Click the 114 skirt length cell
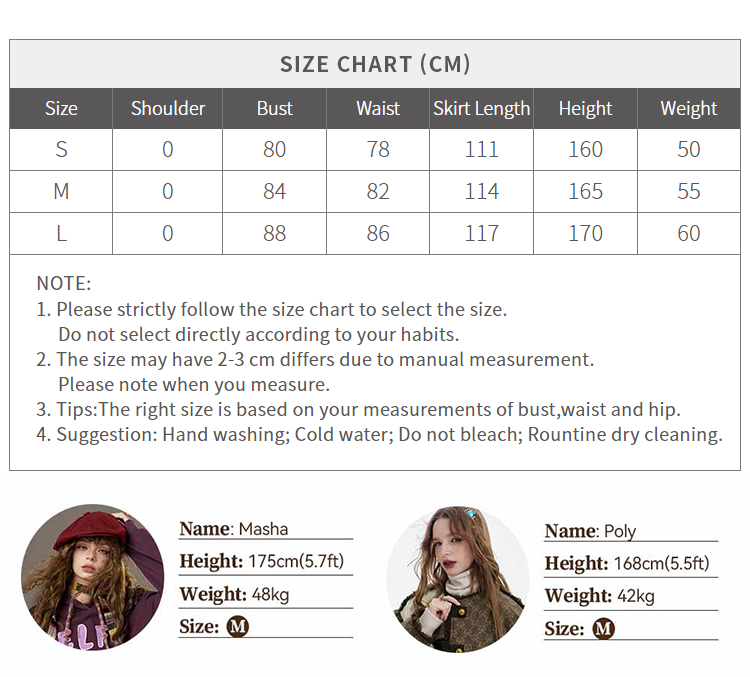Viewport: 750px width, 677px height. click(481, 191)
